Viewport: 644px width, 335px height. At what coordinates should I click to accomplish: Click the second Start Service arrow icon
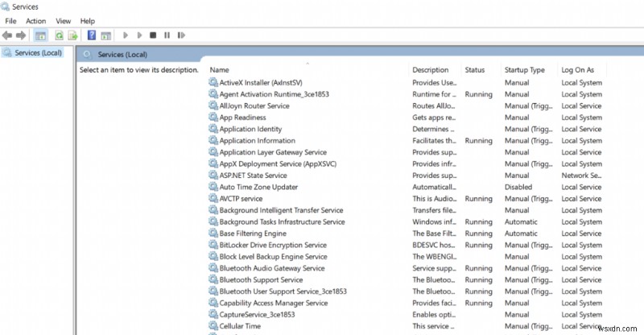[139, 35]
